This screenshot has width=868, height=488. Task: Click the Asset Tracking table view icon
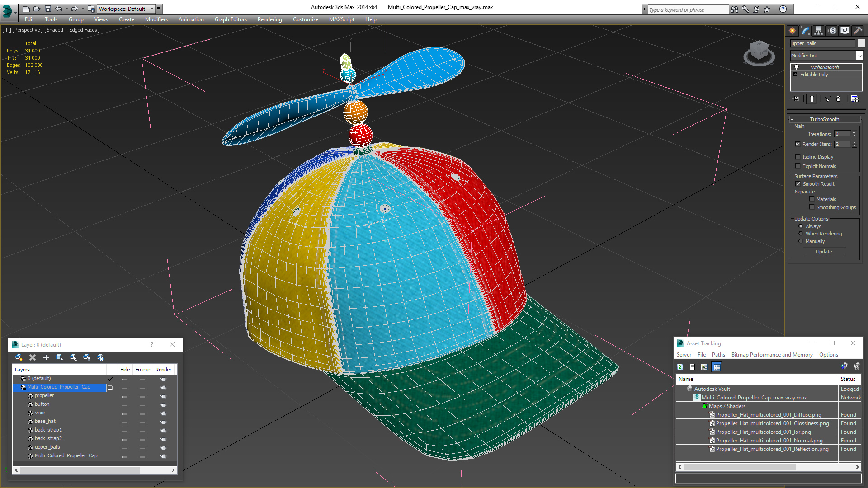click(717, 367)
